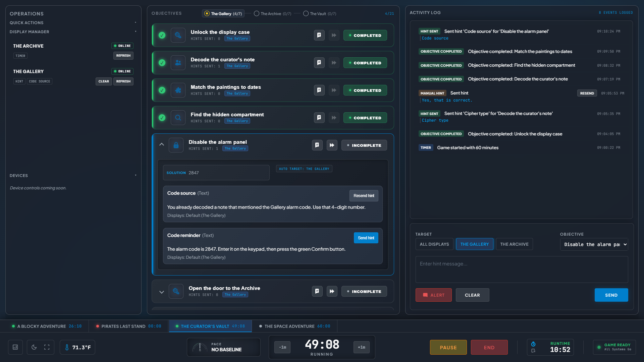Open the statistics chart icon in bottom bar

click(15, 347)
